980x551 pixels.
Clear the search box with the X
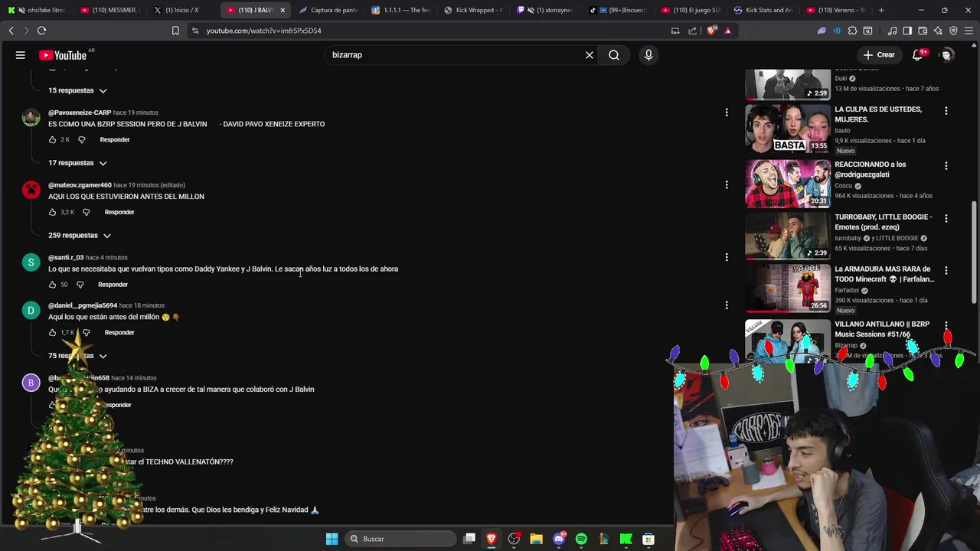[590, 55]
